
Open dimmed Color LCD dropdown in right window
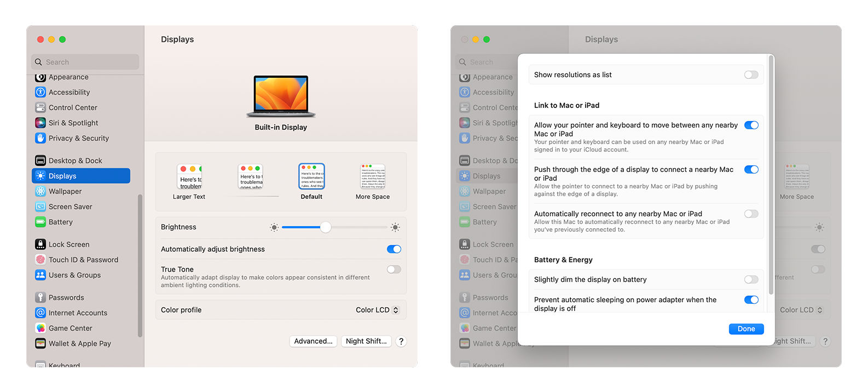pos(801,310)
